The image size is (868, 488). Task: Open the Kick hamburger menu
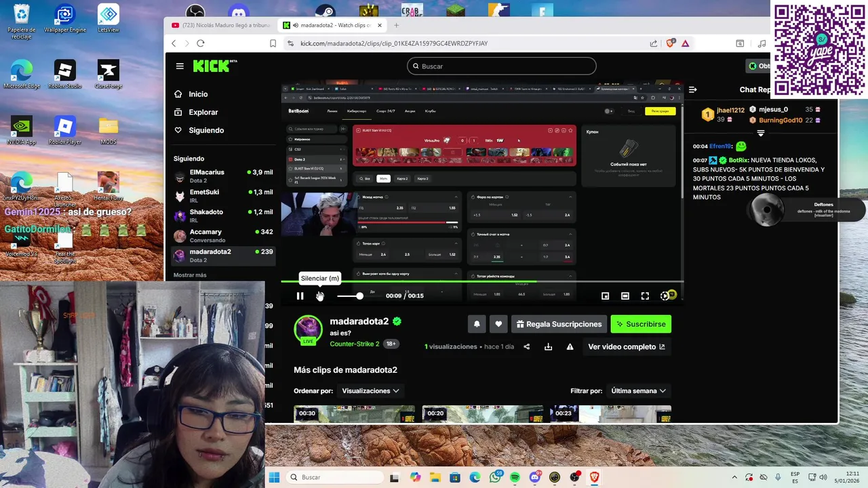(180, 66)
